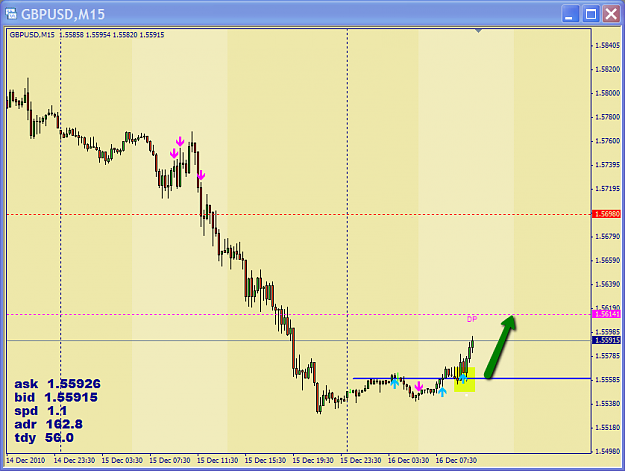Click the 14 Dec 2010 time axis label
625x471 pixels.
point(26,460)
